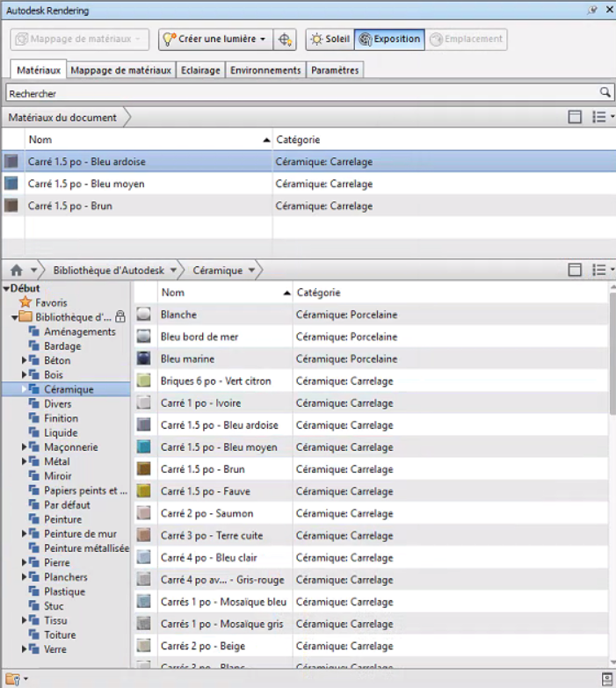Click in the Rechercher search field
The image size is (616, 688).
[303, 93]
